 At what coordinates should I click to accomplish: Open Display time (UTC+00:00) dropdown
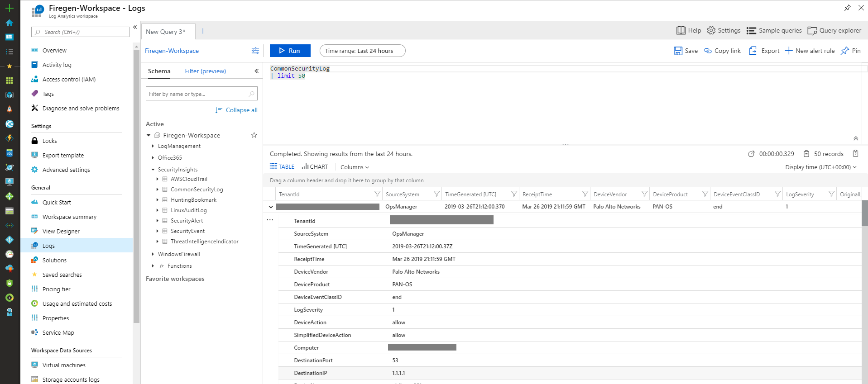click(x=821, y=167)
